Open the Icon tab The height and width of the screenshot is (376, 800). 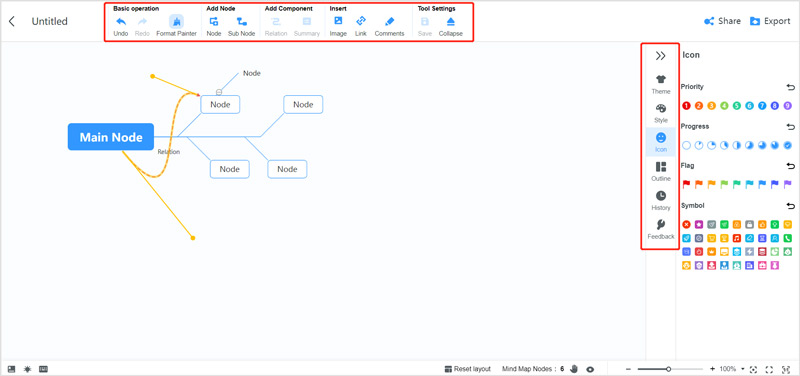[x=661, y=142]
